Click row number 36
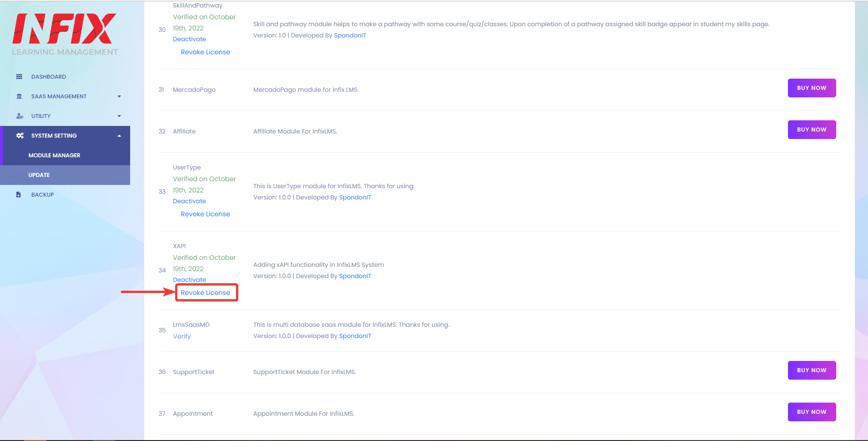 (162, 372)
